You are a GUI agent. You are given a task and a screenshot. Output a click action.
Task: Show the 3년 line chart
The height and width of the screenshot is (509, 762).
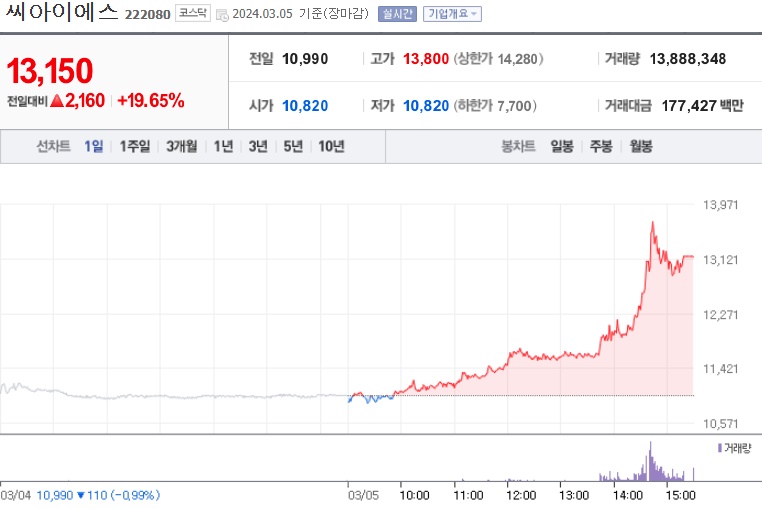258,146
